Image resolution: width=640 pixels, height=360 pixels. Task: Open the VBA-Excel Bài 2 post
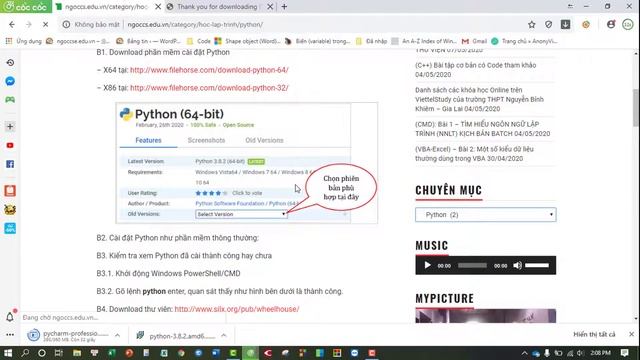pos(474,153)
